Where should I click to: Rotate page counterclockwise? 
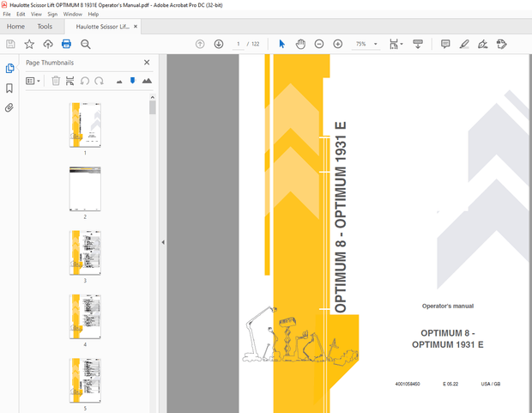click(x=84, y=81)
